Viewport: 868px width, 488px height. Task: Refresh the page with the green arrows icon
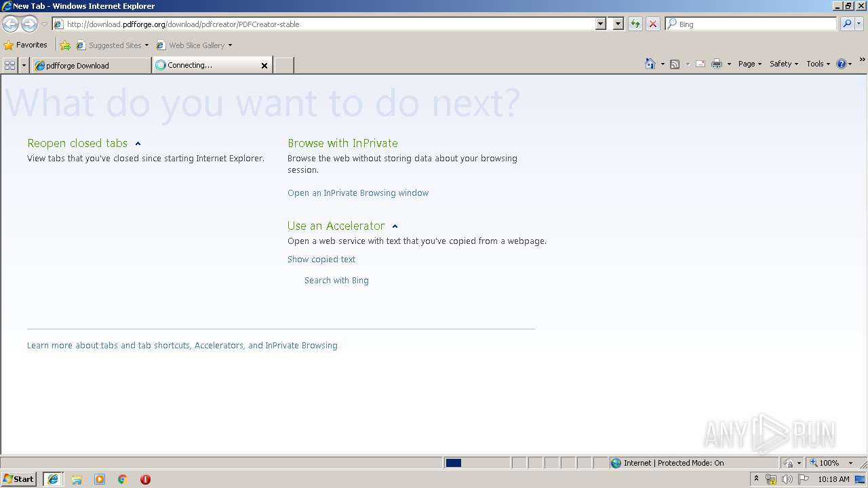635,24
